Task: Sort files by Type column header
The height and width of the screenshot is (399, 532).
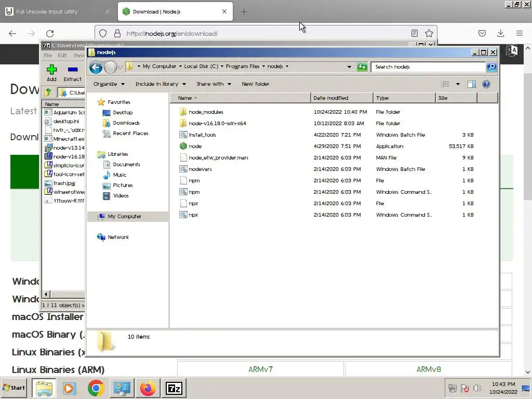Action: [404, 98]
